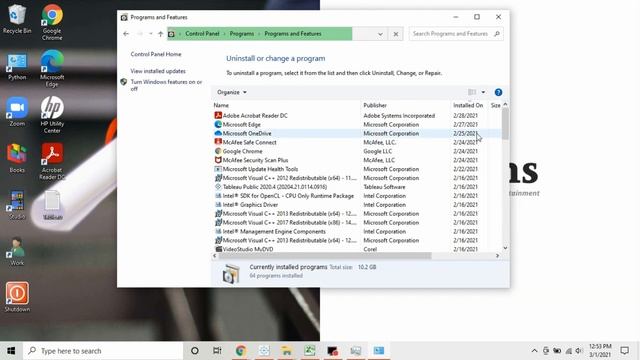The image size is (640, 360).
Task: Click Programs in the address breadcrumb
Action: pyautogui.click(x=242, y=34)
